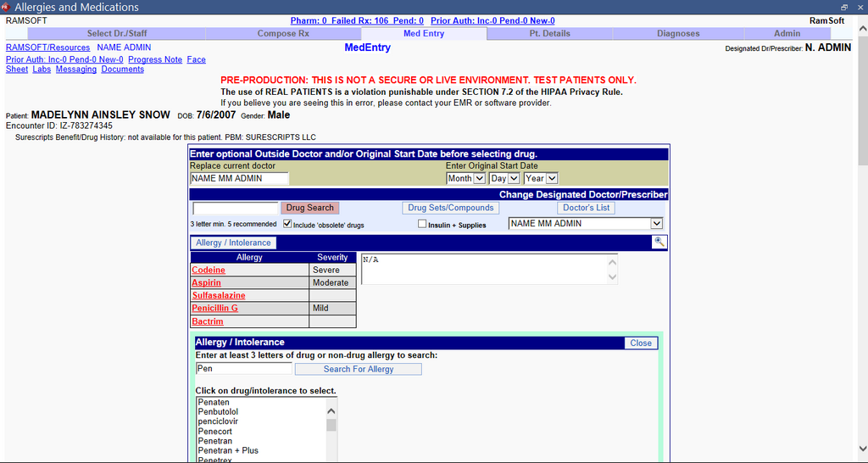
Task: Click the drug search text field
Action: (236, 208)
